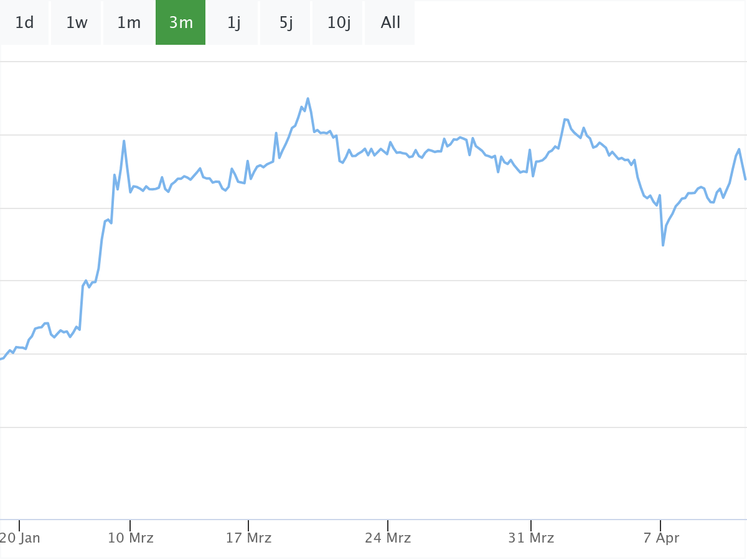747x560 pixels.
Task: Click the line's starting point at left edge
Action: [1, 359]
